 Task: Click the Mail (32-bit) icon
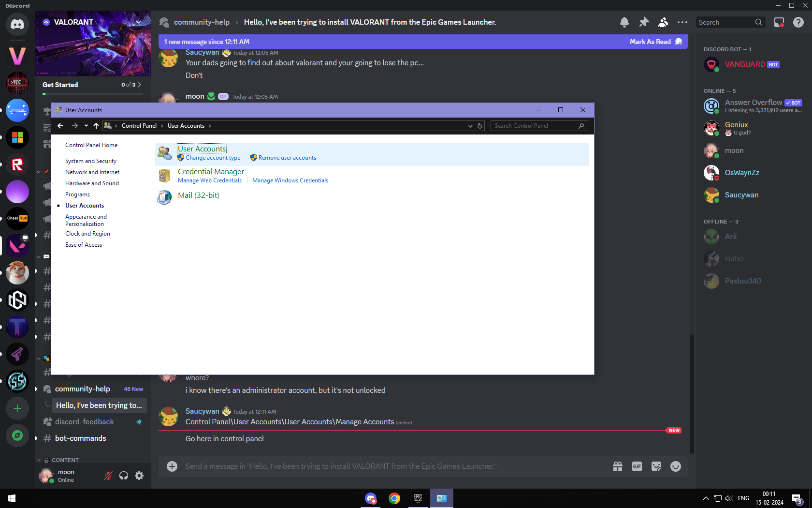[164, 197]
